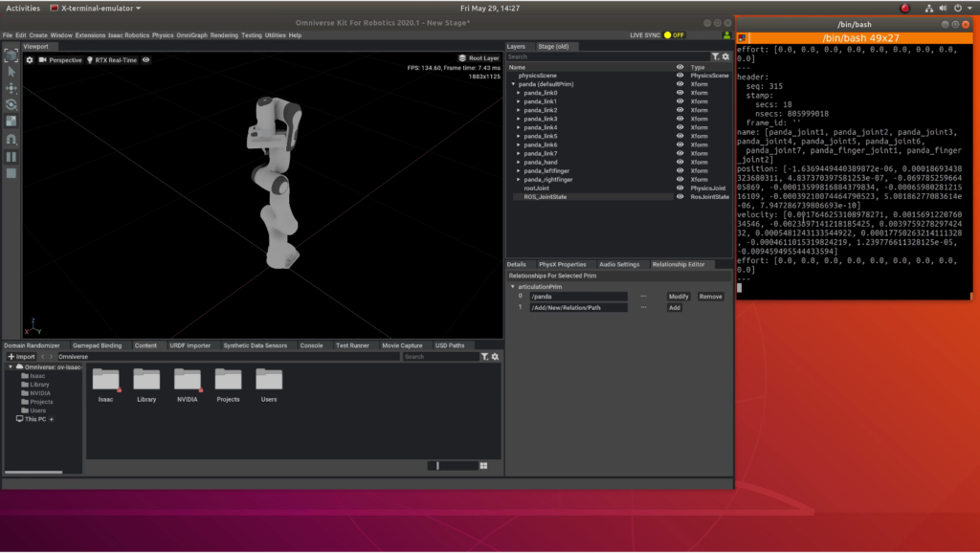
Task: Open the Layers panel filter funnel icon
Action: click(x=716, y=56)
